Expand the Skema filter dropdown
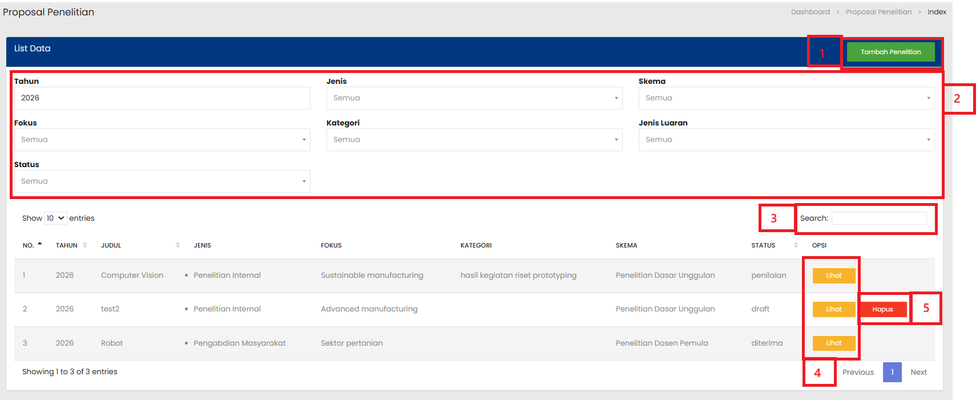Viewport: 980px width, 405px height. [786, 98]
